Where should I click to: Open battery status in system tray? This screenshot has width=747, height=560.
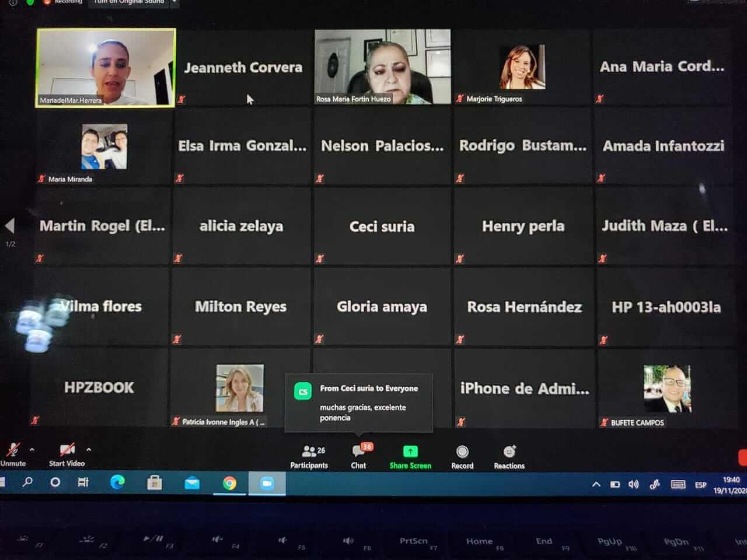tap(615, 485)
